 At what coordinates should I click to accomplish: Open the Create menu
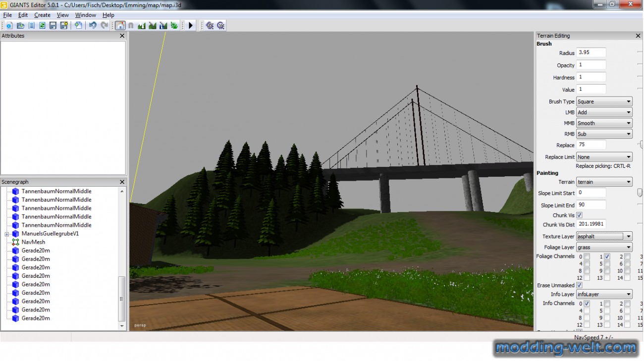[x=42, y=15]
